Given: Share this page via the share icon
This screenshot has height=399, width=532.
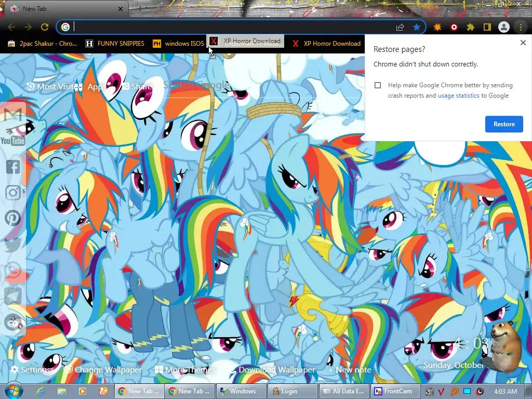Looking at the screenshot, I should tap(400, 27).
